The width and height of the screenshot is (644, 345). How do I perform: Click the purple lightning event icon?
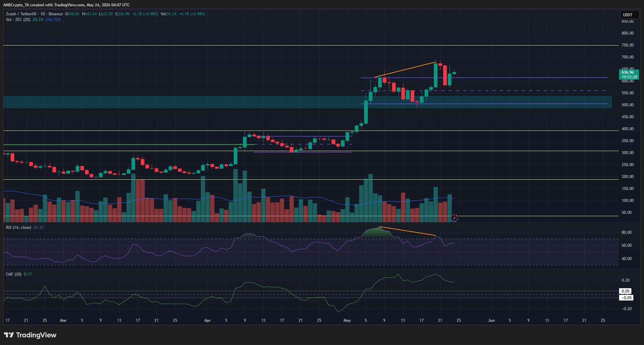(454, 218)
